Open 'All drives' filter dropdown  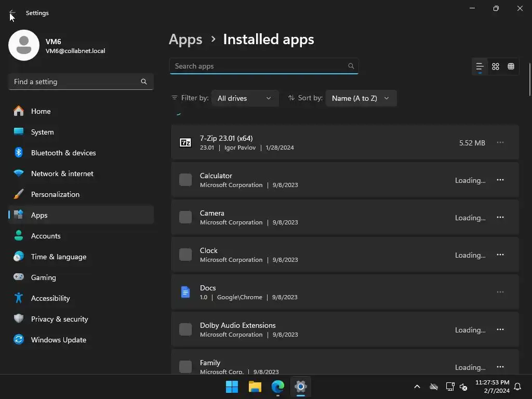245,98
